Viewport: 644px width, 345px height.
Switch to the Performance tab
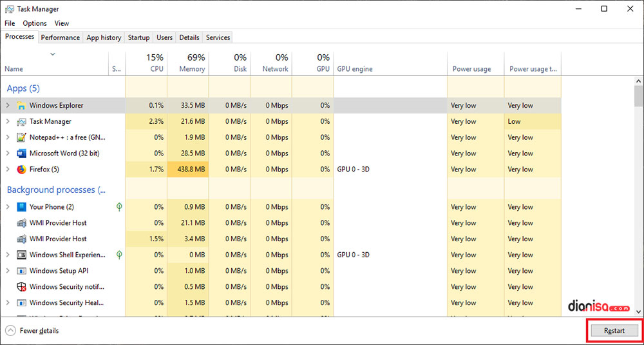click(61, 37)
